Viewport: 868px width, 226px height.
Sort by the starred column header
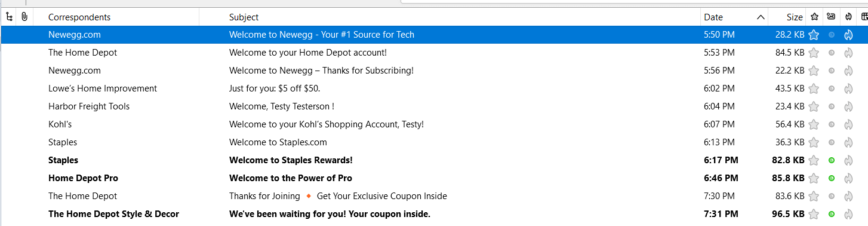point(814,17)
